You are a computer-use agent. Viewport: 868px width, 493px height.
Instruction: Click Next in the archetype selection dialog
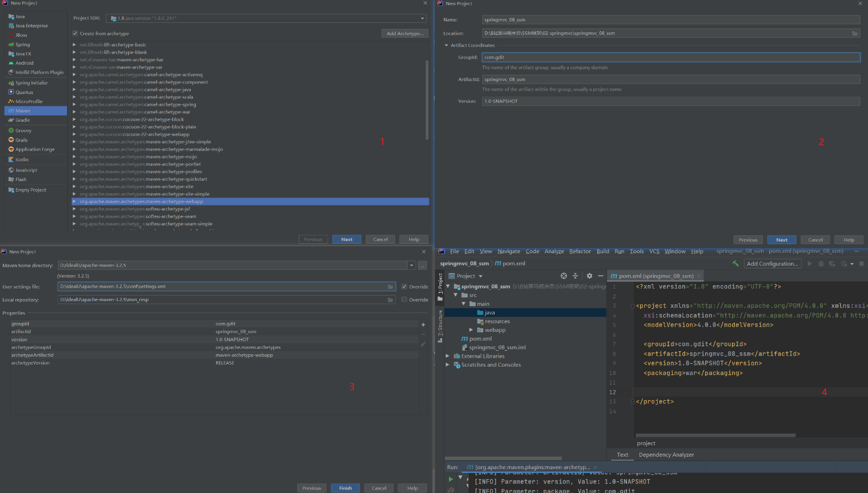point(347,239)
